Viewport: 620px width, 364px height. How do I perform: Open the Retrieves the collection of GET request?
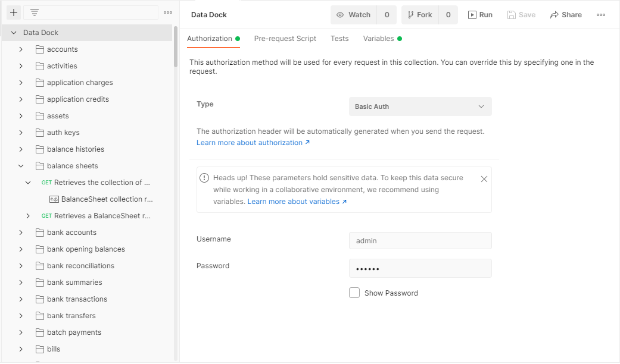coord(96,183)
